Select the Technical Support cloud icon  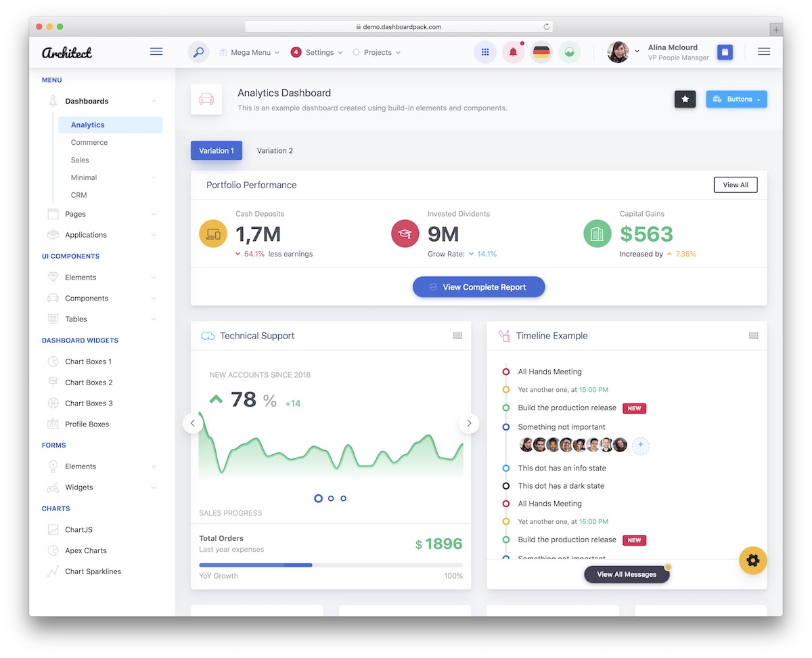(207, 335)
